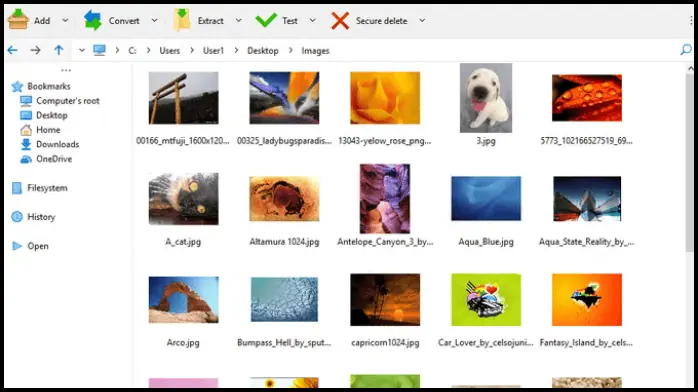Click the 'Altamura 1024.jpg' file name

pos(284,242)
